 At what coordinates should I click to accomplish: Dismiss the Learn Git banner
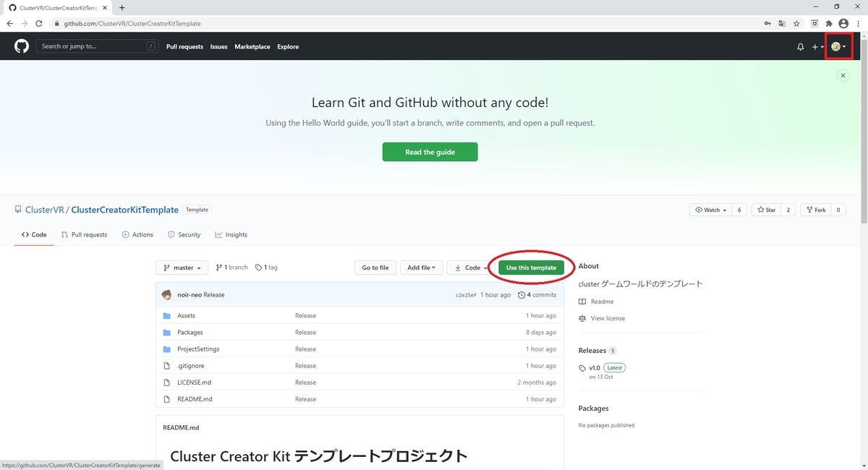pos(842,75)
